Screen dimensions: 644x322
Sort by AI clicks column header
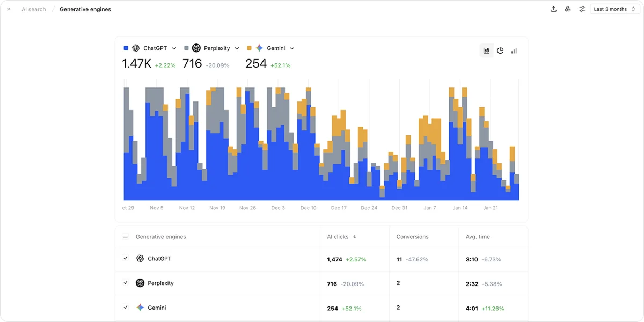[x=338, y=237]
